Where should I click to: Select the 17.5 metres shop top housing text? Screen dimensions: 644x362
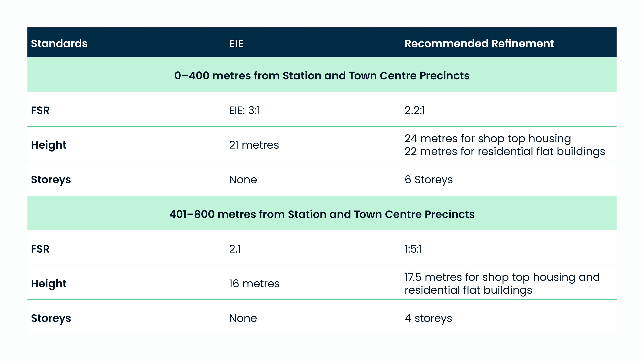coord(502,277)
